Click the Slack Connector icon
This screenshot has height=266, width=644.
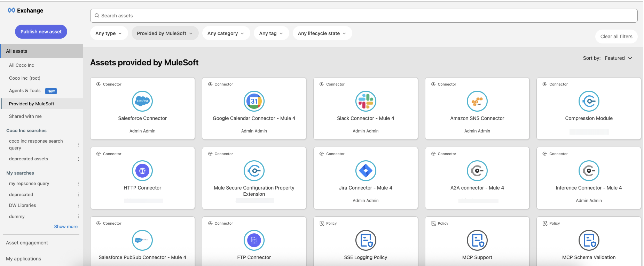(366, 101)
